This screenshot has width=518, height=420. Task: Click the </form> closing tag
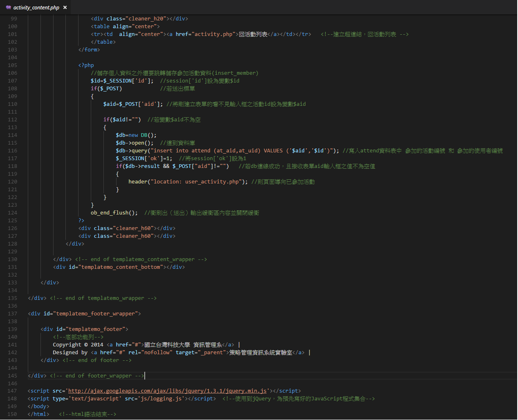click(x=89, y=50)
